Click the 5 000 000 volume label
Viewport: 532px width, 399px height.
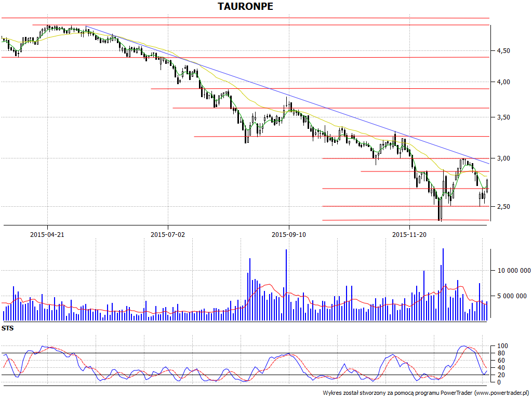coord(512,296)
